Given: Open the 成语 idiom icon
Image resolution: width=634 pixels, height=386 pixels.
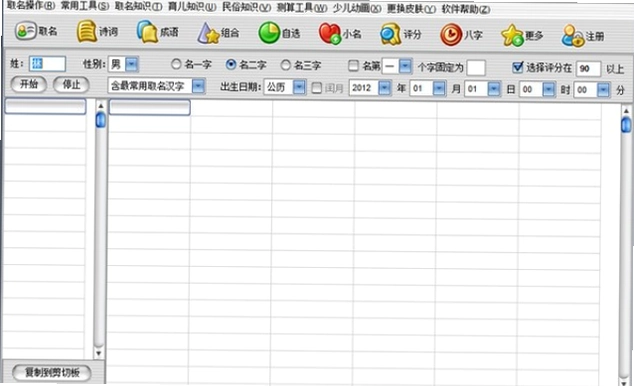Looking at the screenshot, I should (x=147, y=32).
